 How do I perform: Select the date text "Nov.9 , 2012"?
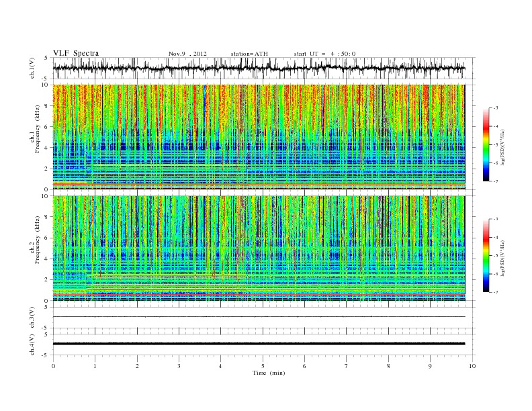[187, 54]
